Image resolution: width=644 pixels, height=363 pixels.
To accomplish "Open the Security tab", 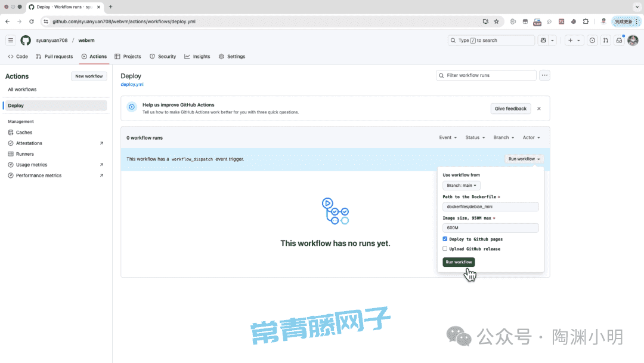I will click(x=163, y=56).
